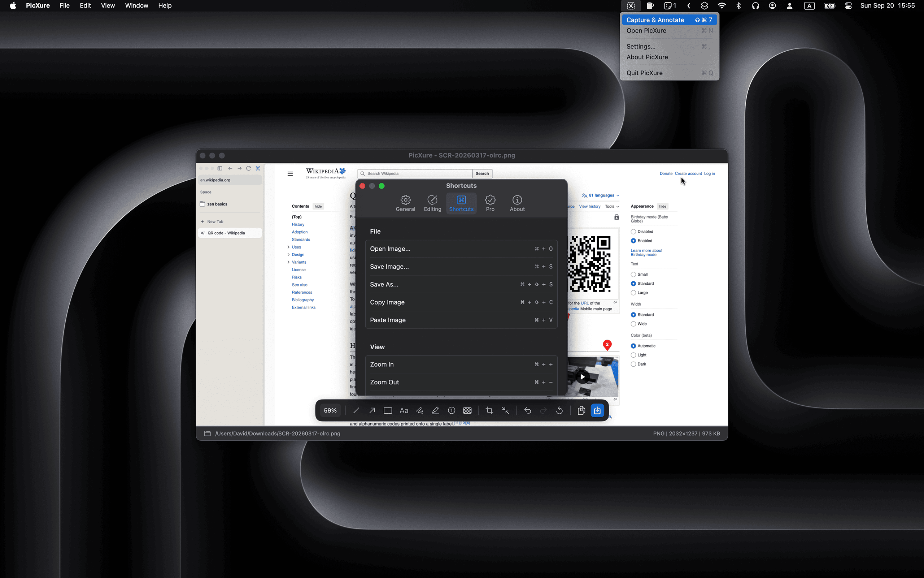The image size is (924, 578).
Task: Select the pixelate checkerboard tool
Action: tap(467, 410)
